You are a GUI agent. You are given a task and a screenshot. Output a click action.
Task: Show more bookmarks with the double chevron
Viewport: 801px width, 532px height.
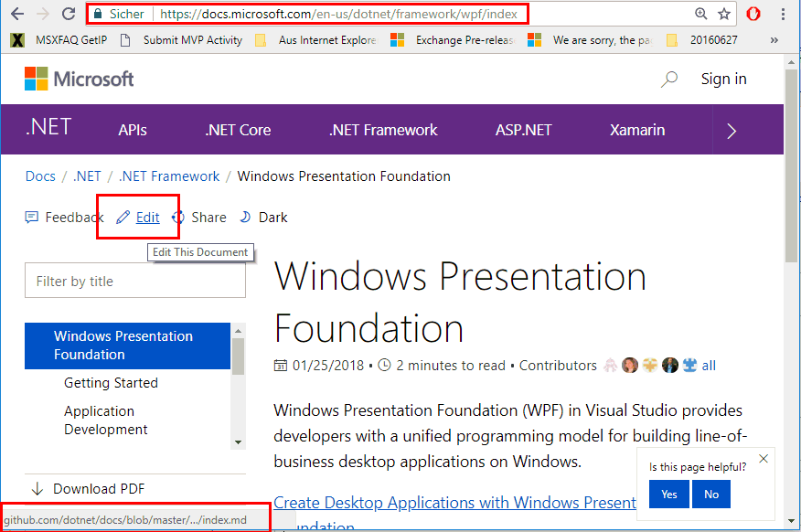click(x=774, y=40)
